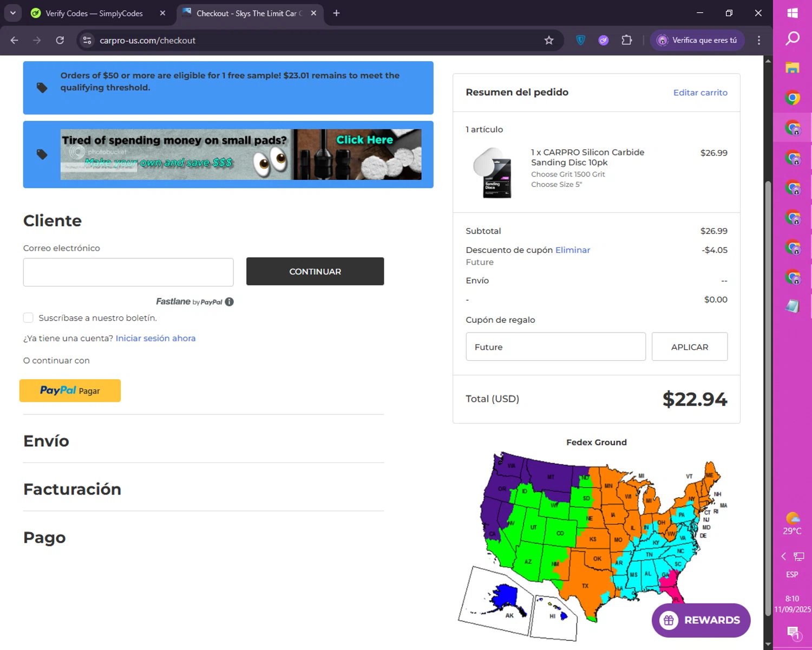Image resolution: width=812 pixels, height=650 pixels.
Task: Remove coupon via 'Eliminar' link
Action: pyautogui.click(x=573, y=250)
